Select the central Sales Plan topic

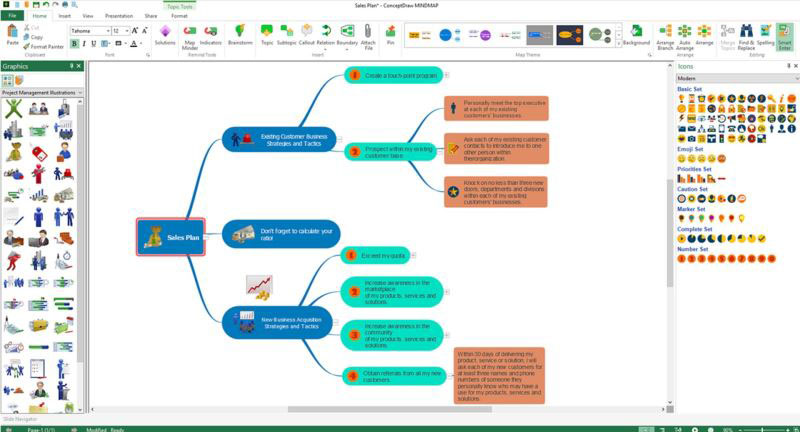(171, 237)
